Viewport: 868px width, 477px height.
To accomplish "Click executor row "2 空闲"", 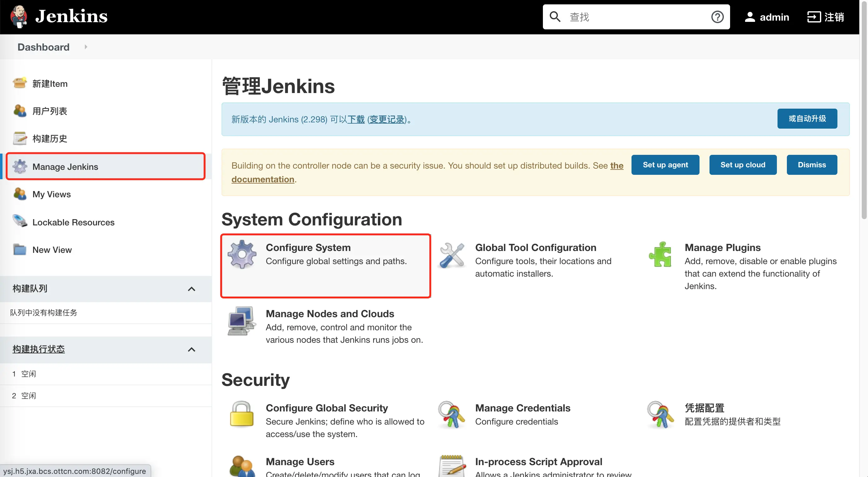I will coord(106,396).
